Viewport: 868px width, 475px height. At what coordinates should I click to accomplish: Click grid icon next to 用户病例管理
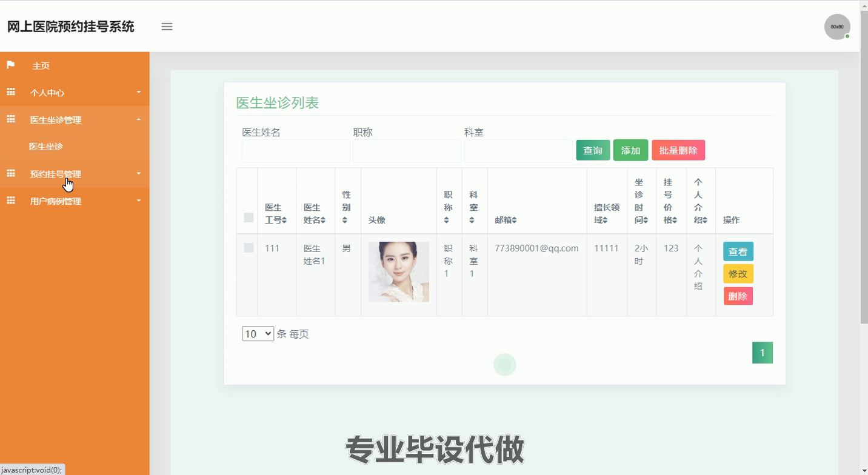[x=11, y=201]
